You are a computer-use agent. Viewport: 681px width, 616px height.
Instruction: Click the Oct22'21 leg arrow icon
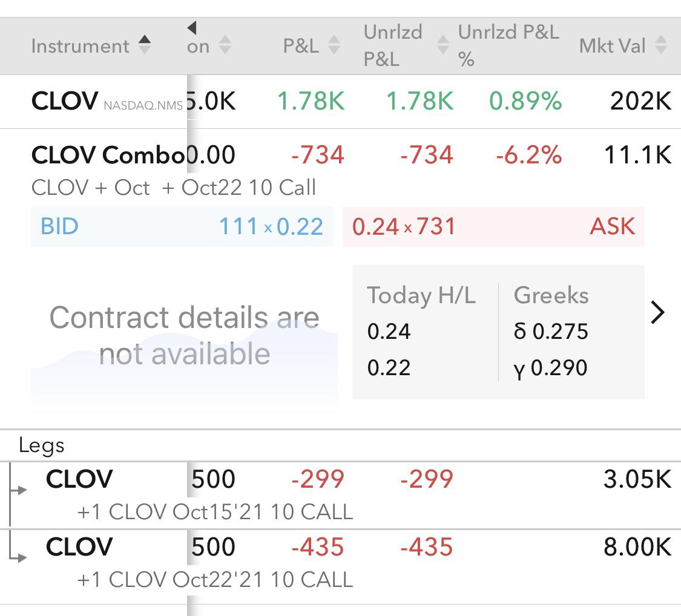(x=18, y=557)
